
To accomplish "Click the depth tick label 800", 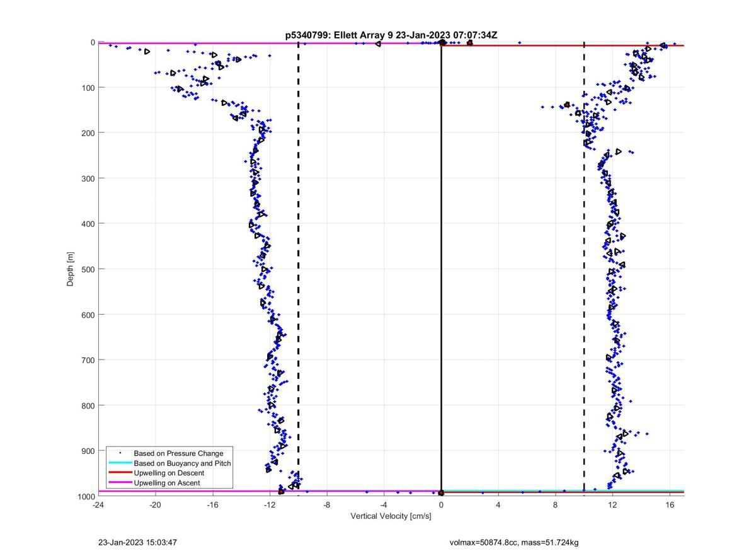I will pyautogui.click(x=88, y=405).
